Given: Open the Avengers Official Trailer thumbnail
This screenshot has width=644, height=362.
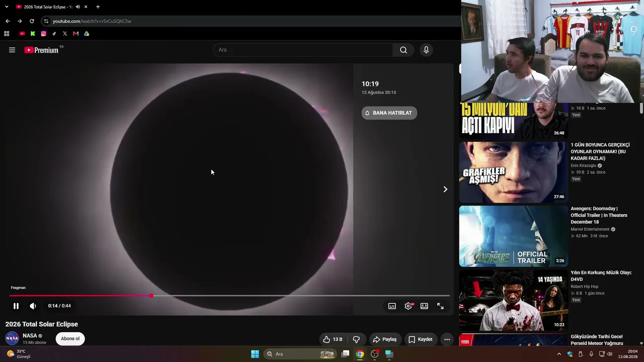Looking at the screenshot, I should 513,236.
